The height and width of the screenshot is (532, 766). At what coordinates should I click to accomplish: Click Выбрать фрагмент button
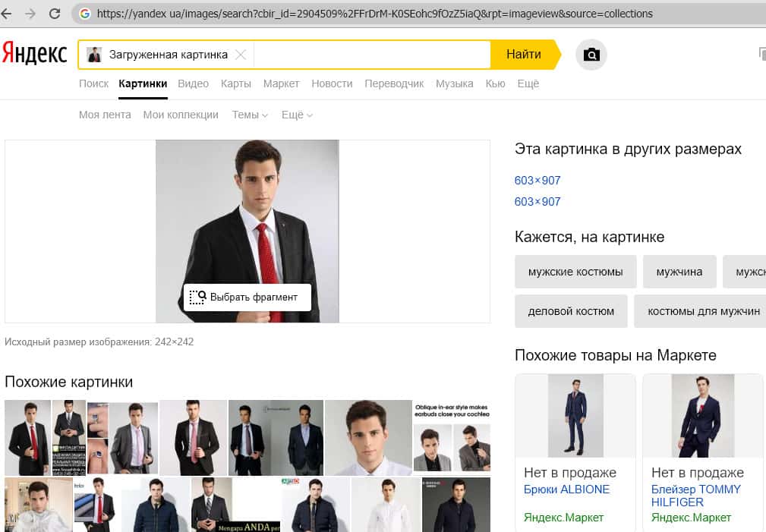pos(247,297)
